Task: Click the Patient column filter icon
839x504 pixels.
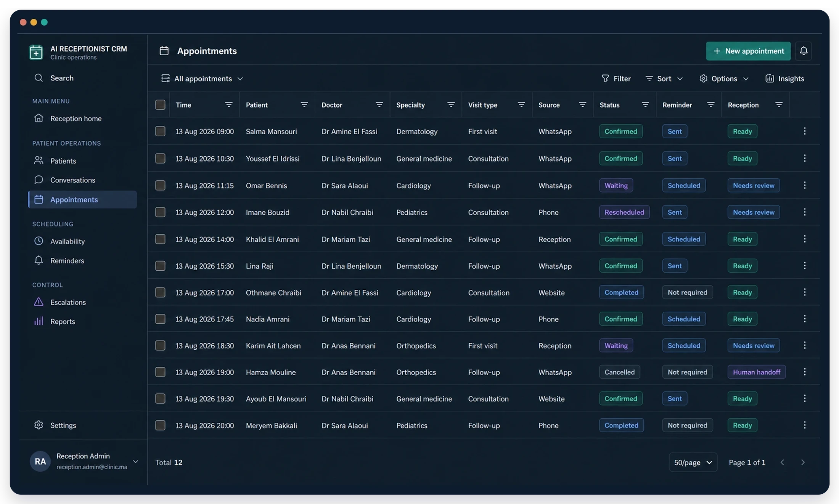Action: coord(304,104)
